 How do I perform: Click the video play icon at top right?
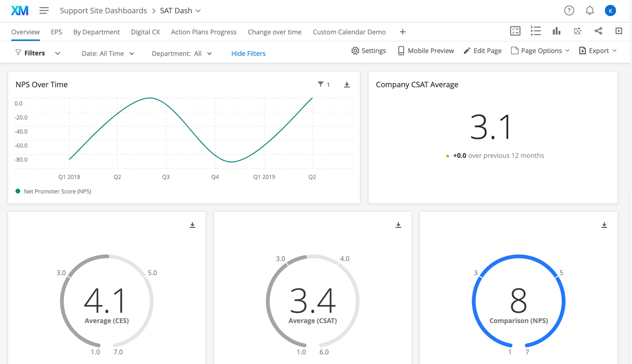pos(619,31)
